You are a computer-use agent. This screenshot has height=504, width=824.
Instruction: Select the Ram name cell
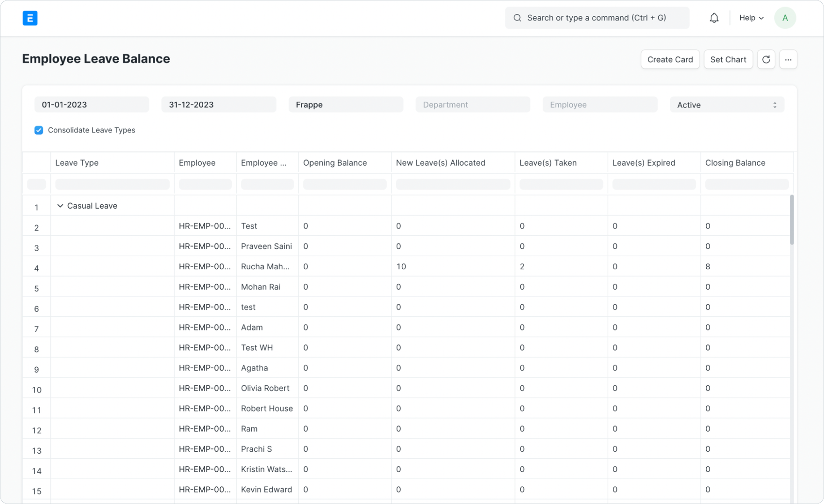tap(267, 429)
